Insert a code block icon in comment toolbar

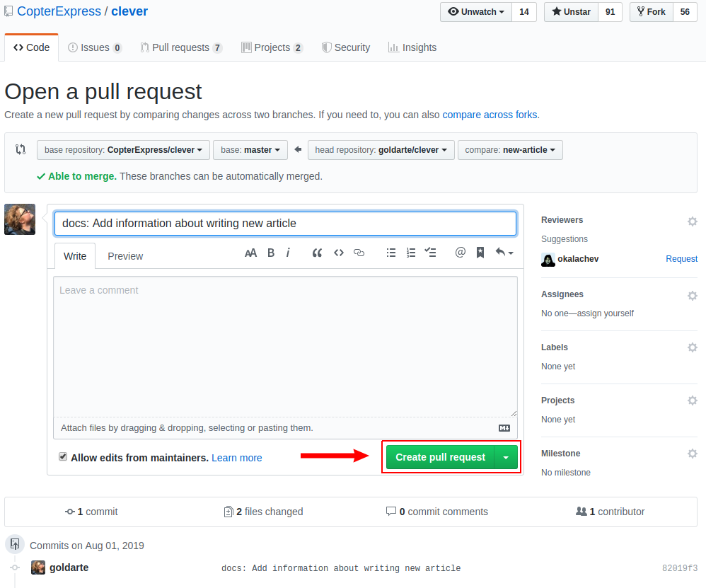(338, 252)
